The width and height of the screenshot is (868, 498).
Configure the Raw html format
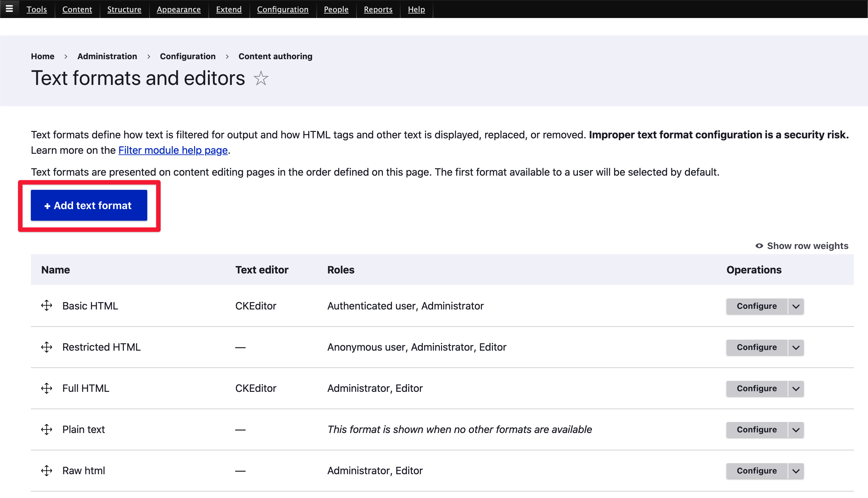pyautogui.click(x=756, y=471)
